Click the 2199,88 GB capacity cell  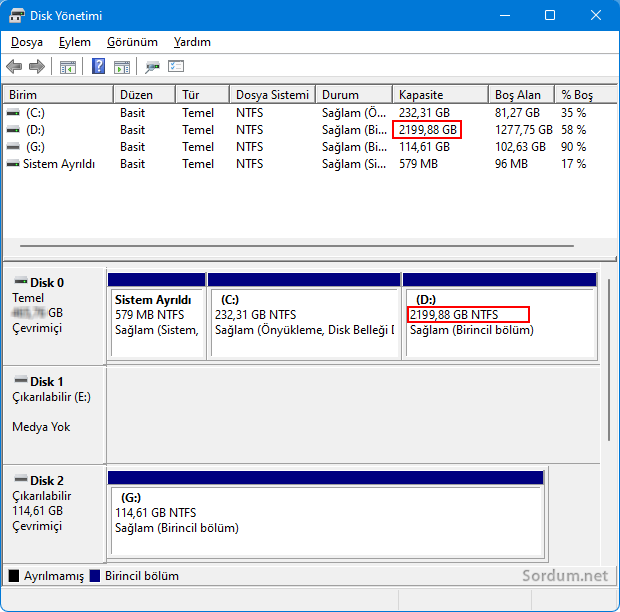click(x=427, y=130)
